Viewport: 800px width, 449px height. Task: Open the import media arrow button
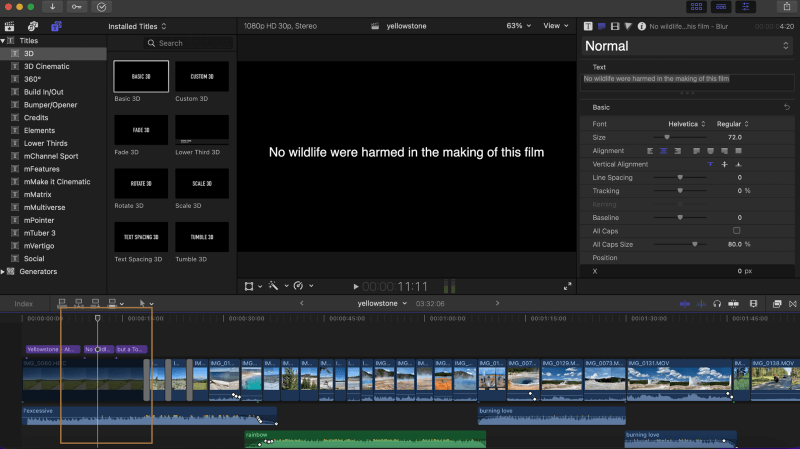pyautogui.click(x=52, y=7)
